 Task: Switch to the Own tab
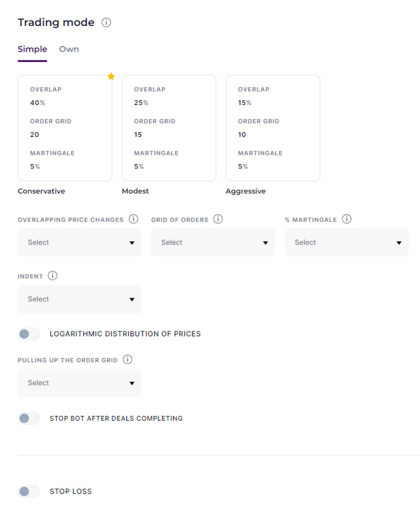point(69,49)
